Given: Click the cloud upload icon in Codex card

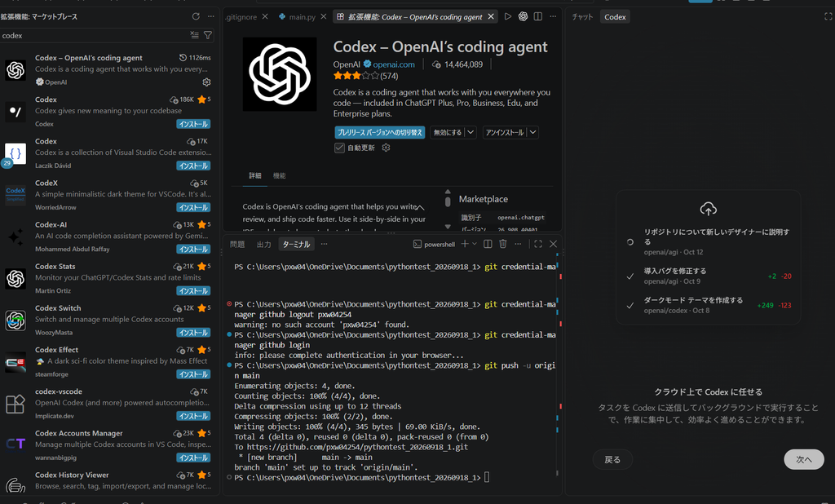Looking at the screenshot, I should pos(708,209).
